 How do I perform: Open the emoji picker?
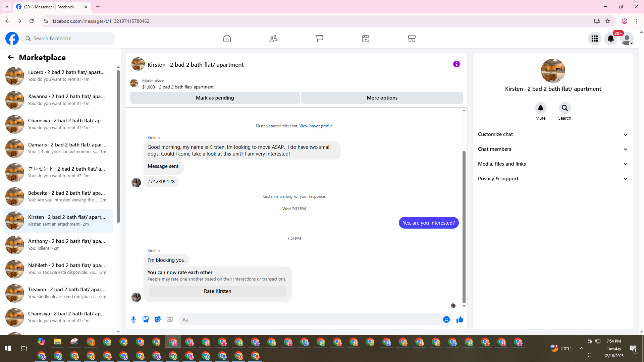(446, 319)
